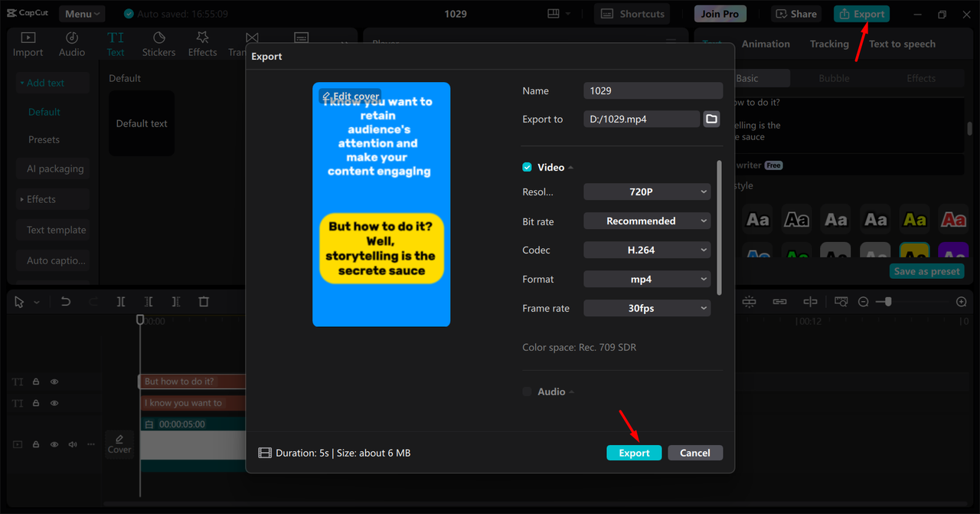Lock the 'I know you want to' text track
Image resolution: width=980 pixels, height=514 pixels.
coord(36,403)
